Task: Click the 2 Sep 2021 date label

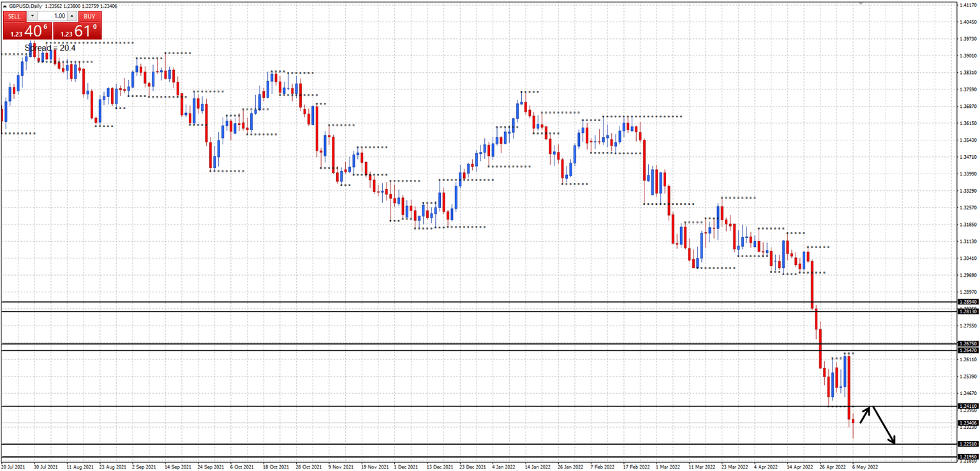Action: [x=145, y=467]
